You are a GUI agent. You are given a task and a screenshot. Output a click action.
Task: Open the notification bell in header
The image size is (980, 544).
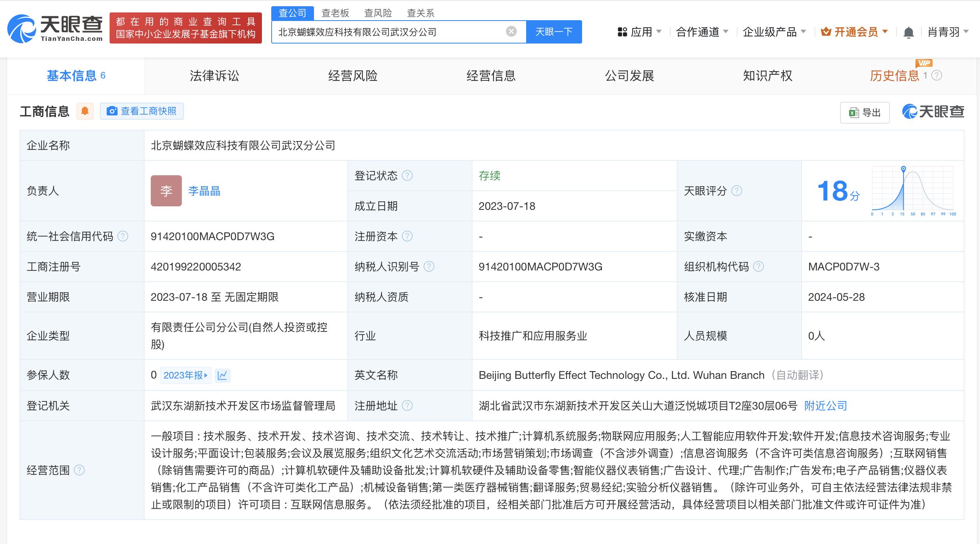point(909,32)
